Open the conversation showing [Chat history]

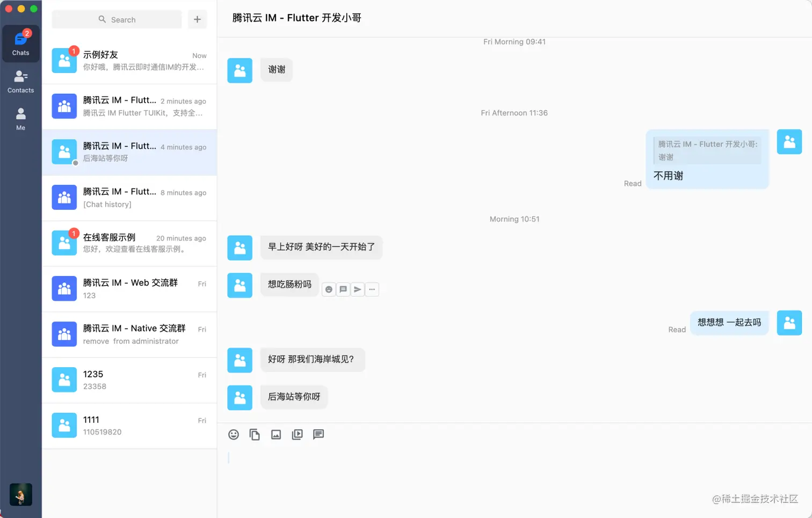pos(129,198)
